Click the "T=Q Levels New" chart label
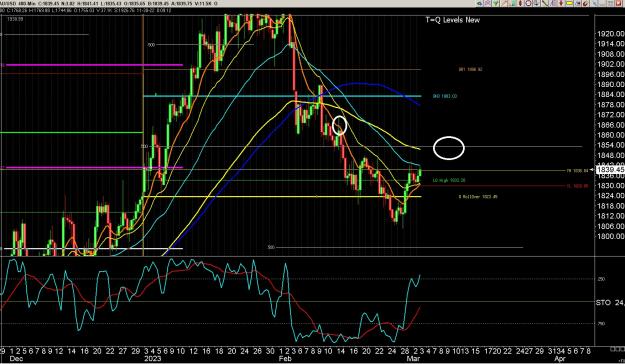The width and height of the screenshot is (625, 364). pyautogui.click(x=453, y=20)
